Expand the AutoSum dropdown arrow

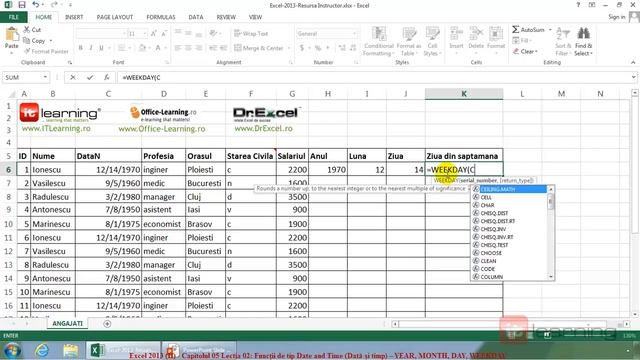pyautogui.click(x=550, y=29)
